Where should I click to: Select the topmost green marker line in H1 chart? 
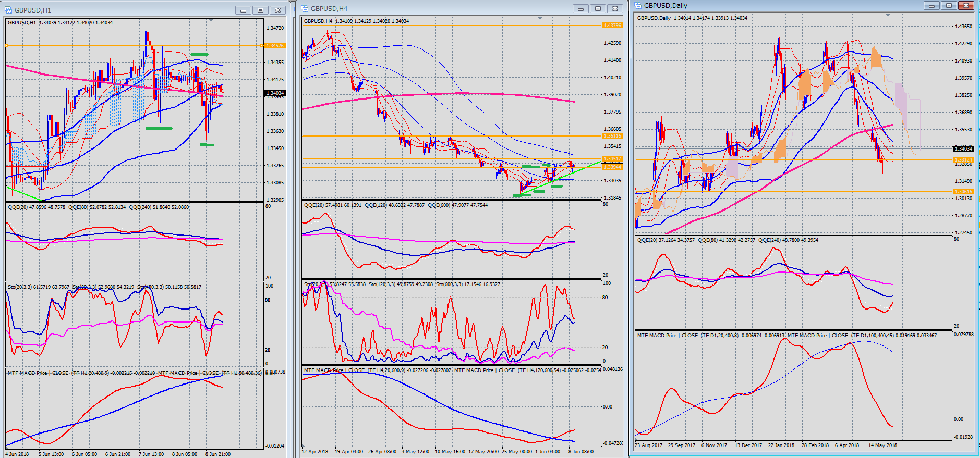[199, 54]
